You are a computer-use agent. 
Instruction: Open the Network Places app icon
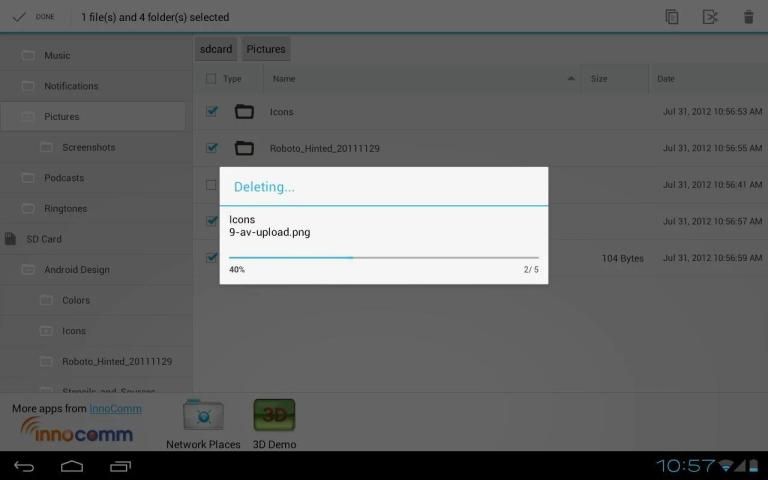click(203, 417)
